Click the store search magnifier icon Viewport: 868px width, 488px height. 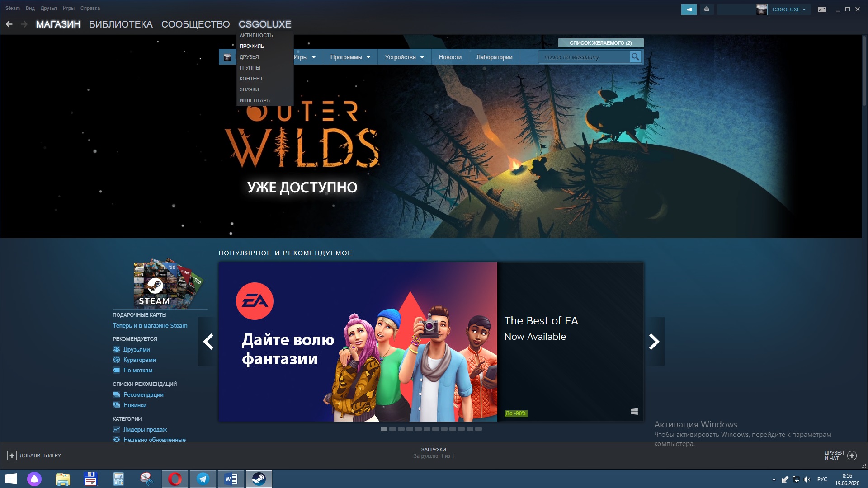tap(635, 57)
